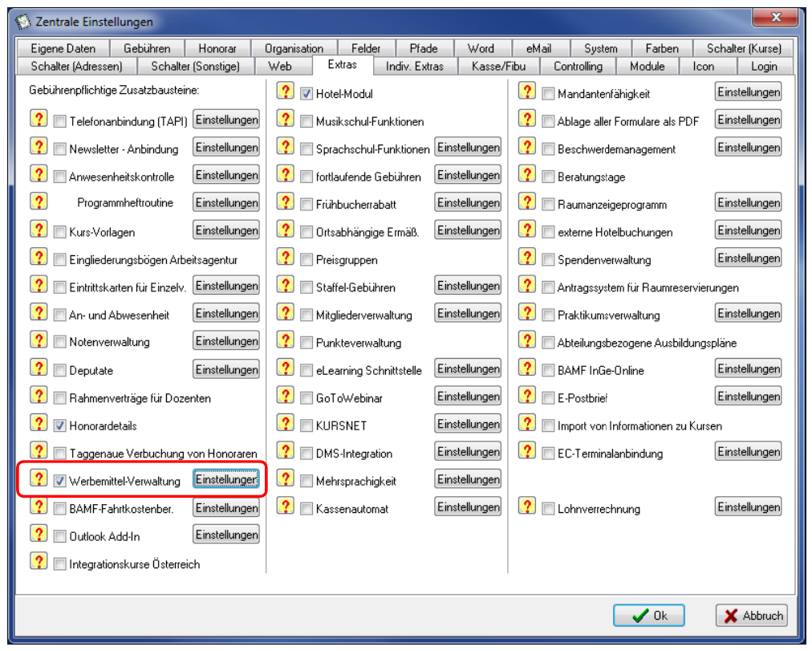Open help icon for Telefonanbindung (TAPI)
This screenshot has height=651, width=812.
click(x=39, y=119)
